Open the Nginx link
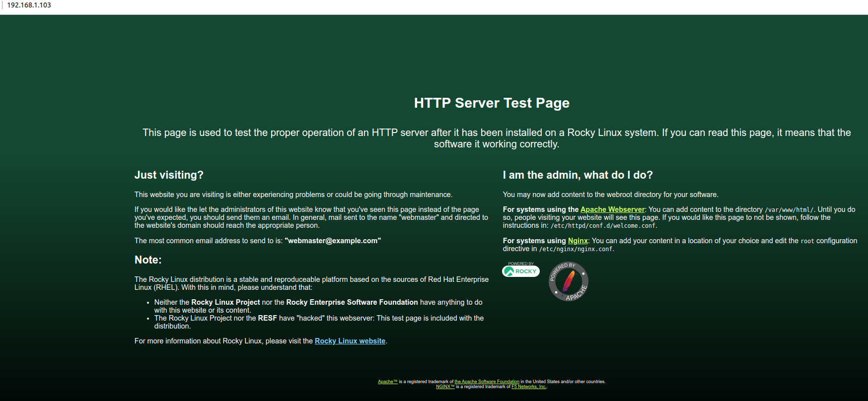Screen dimensions: 868x401 click(578, 241)
